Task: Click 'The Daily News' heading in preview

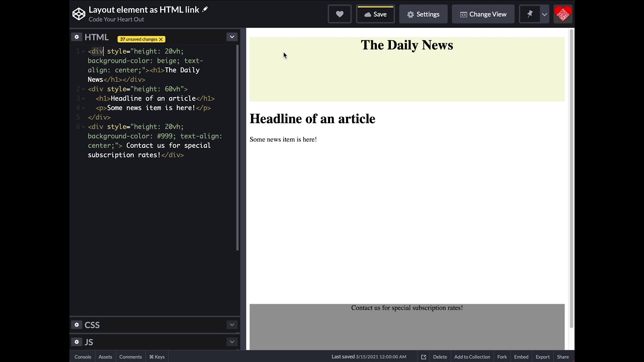Action: pyautogui.click(x=407, y=45)
